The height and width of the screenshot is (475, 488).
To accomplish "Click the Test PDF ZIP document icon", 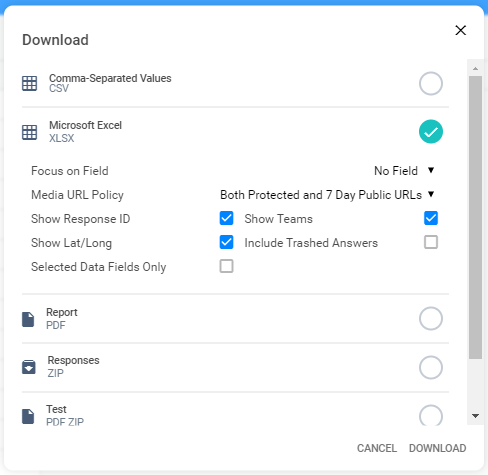I will (x=28, y=416).
